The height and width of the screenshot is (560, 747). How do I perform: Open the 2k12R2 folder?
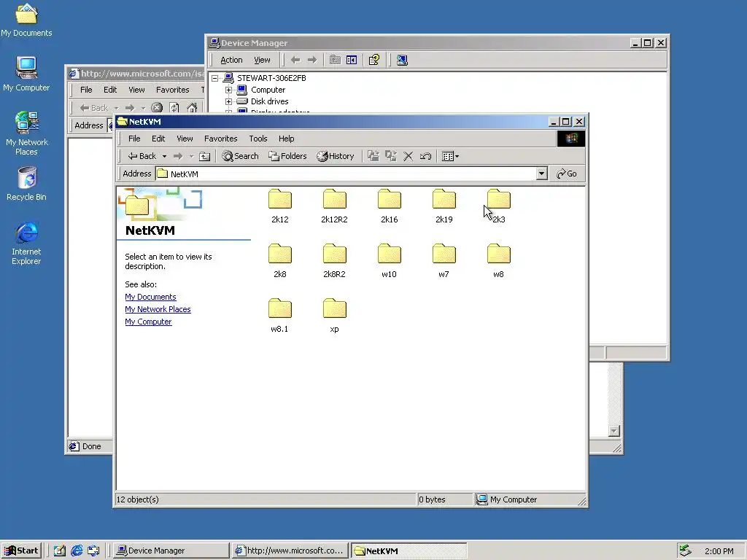point(334,206)
